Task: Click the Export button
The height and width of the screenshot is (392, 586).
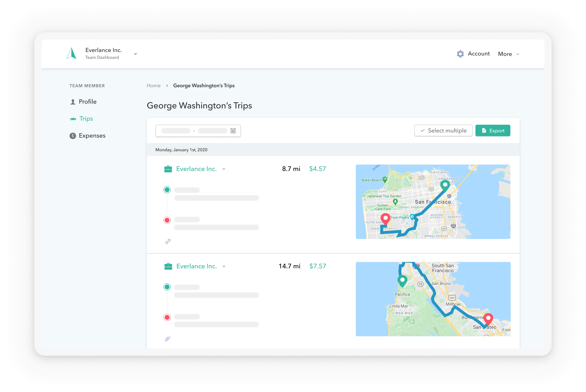Action: pos(493,130)
